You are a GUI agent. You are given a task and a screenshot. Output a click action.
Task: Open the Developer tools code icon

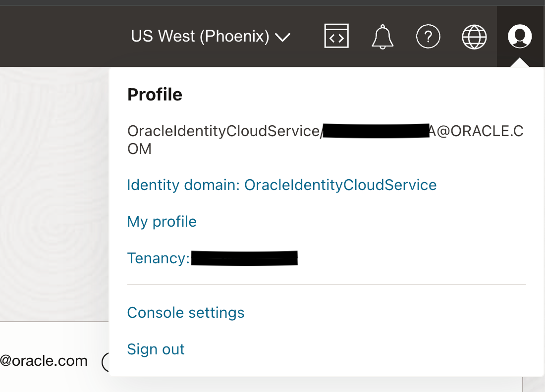tap(336, 36)
